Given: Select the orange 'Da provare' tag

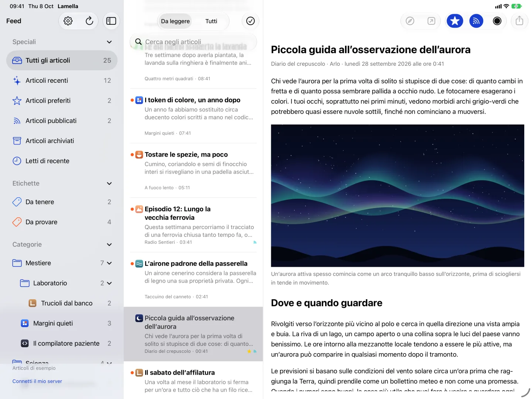Looking at the screenshot, I should pos(62,222).
